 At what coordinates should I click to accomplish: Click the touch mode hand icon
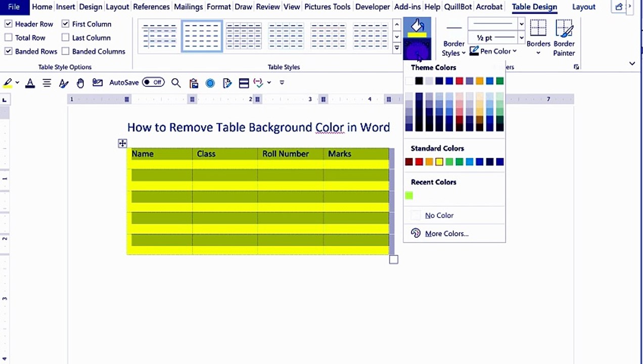(80, 83)
